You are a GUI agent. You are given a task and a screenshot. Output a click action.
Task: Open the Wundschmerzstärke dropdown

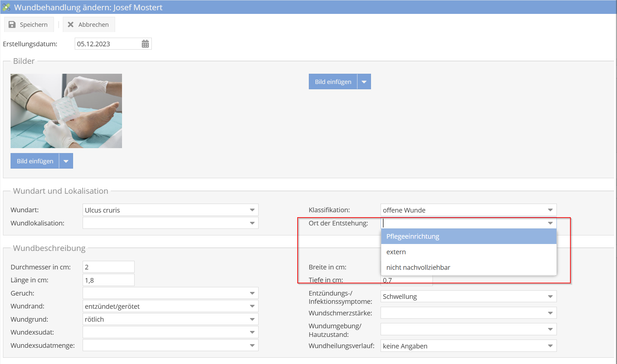coord(550,313)
